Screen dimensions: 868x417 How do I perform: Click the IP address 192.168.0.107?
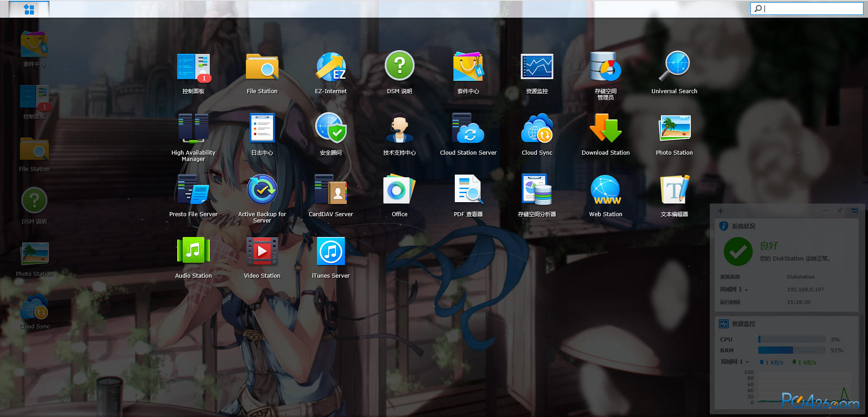tap(805, 289)
